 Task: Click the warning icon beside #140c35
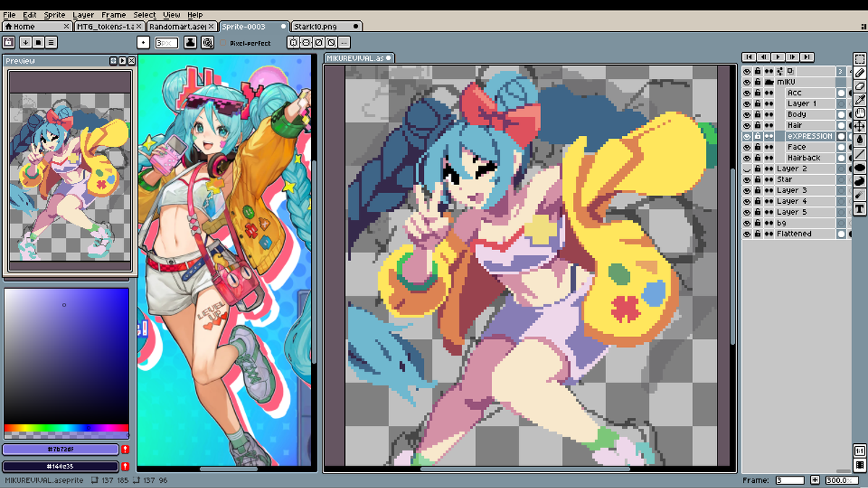[x=125, y=467]
